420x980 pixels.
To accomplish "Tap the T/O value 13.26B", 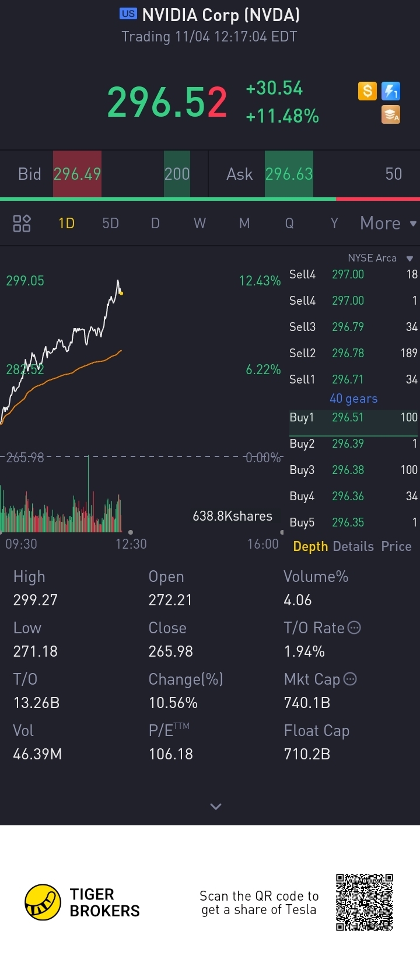I will tap(36, 703).
